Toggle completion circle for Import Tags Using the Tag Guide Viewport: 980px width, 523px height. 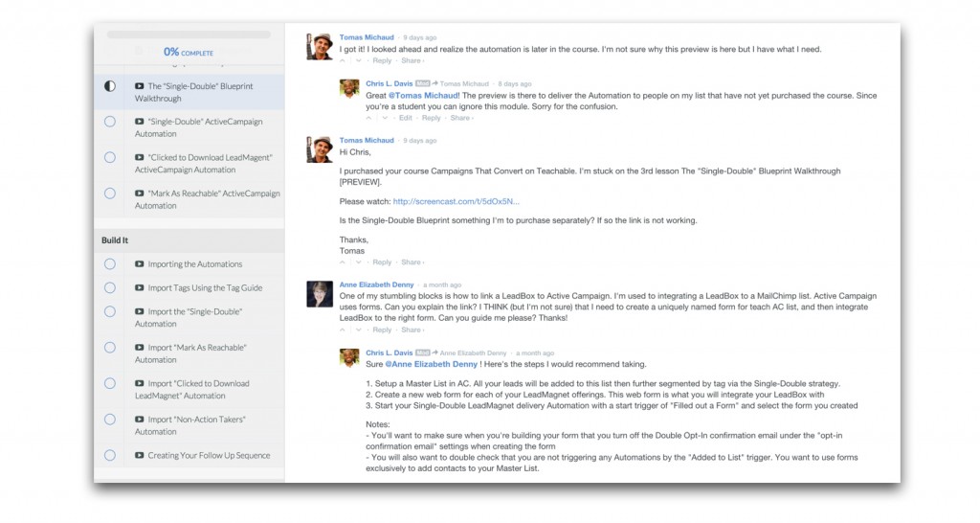[110, 288]
